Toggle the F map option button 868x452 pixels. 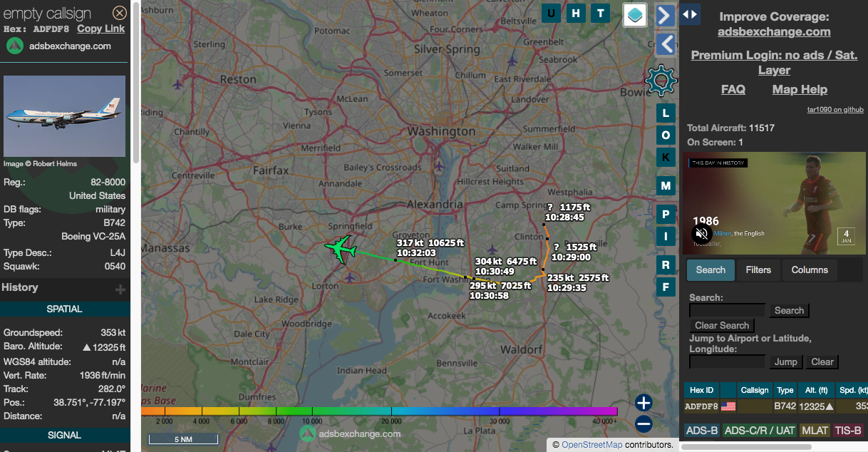point(666,287)
